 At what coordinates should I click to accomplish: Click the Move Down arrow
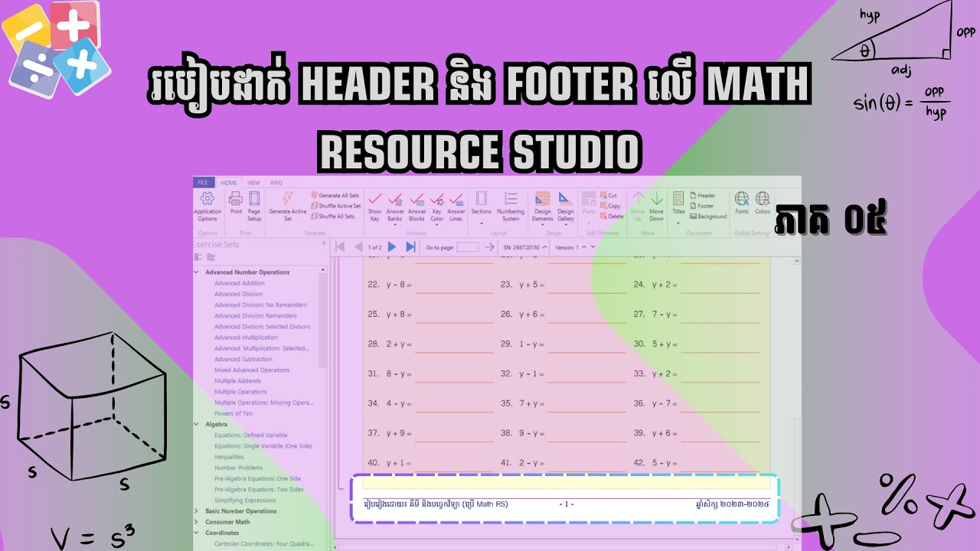[657, 199]
